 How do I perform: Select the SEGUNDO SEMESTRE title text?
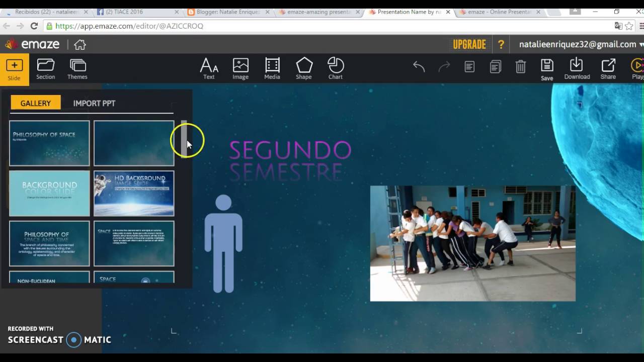click(290, 161)
